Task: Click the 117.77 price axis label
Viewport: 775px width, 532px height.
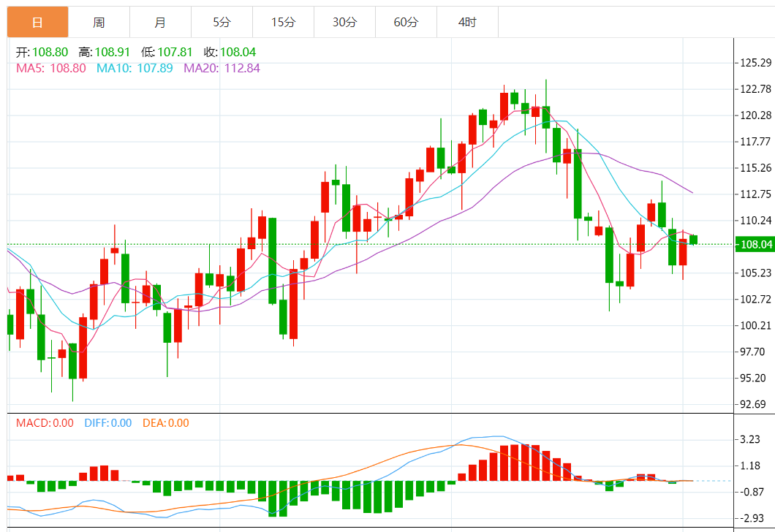Action: tap(756, 142)
